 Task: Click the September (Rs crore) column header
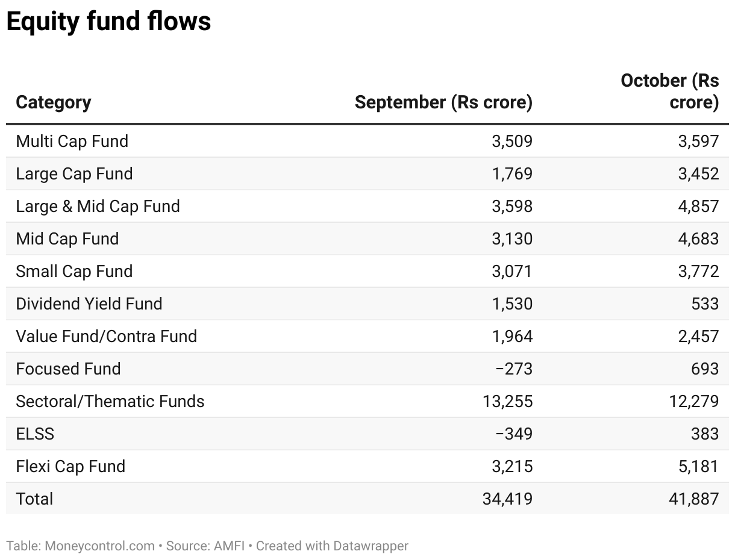coord(443,102)
